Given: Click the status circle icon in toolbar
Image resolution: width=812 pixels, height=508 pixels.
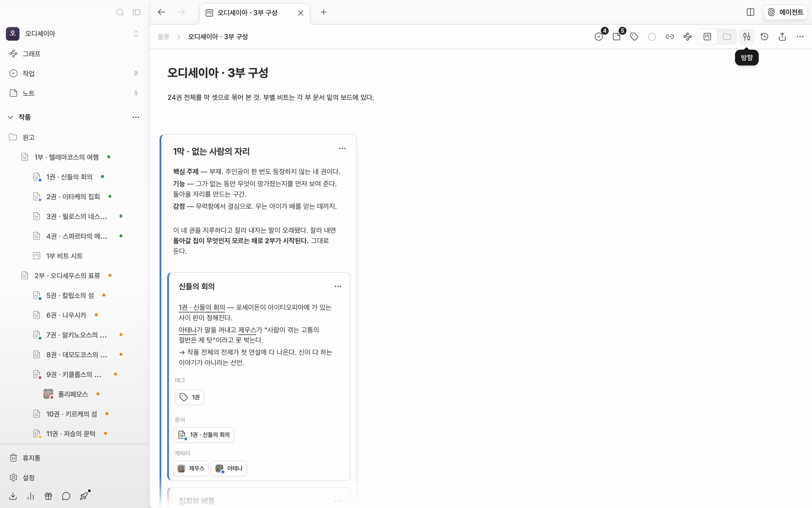Looking at the screenshot, I should coord(652,37).
